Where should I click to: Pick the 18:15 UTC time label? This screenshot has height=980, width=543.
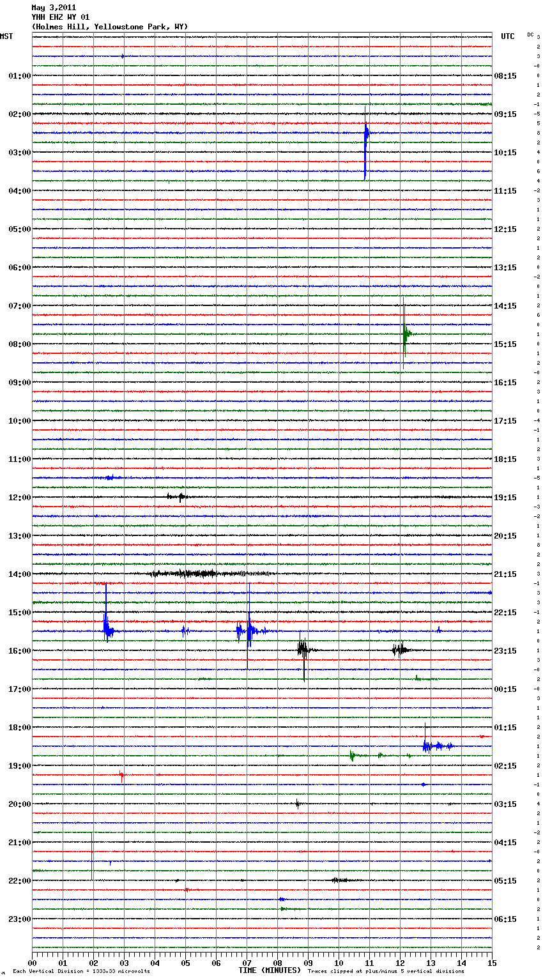(505, 459)
